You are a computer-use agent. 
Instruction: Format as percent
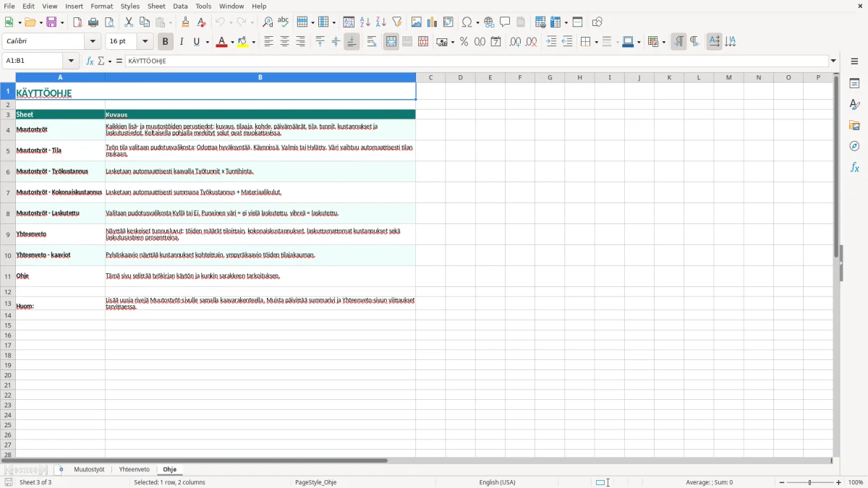pyautogui.click(x=464, y=42)
